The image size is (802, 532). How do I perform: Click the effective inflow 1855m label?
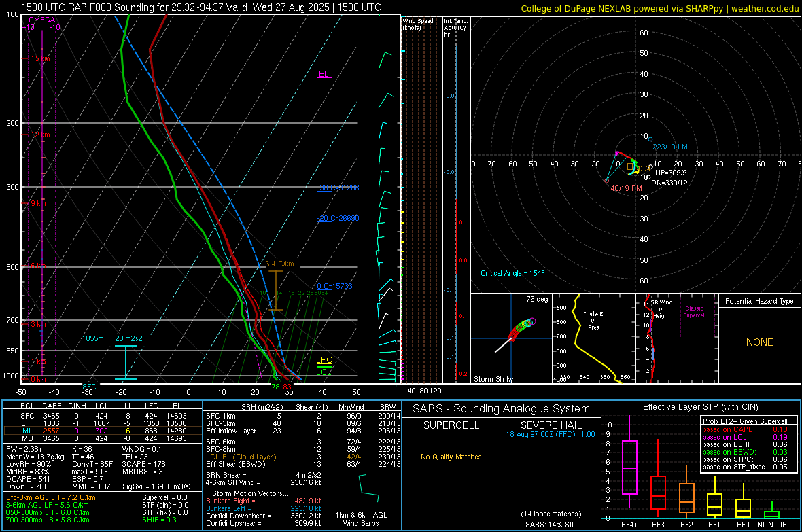[x=92, y=338]
